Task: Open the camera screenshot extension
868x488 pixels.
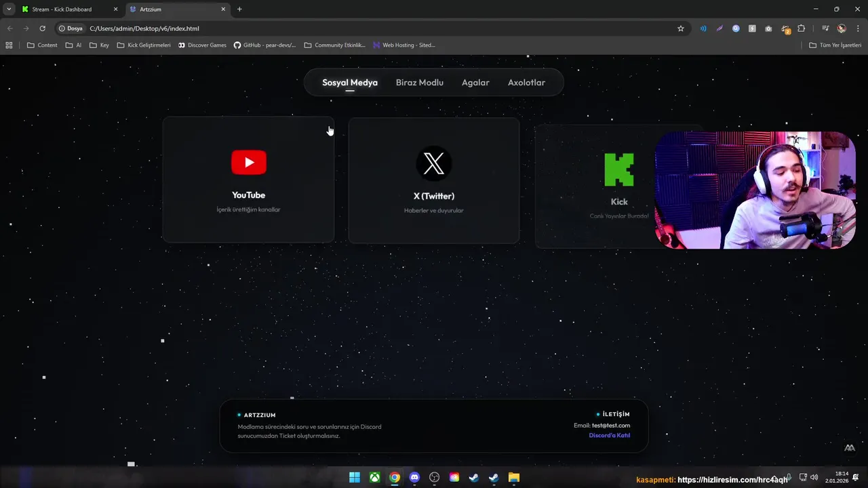Action: coord(768,28)
